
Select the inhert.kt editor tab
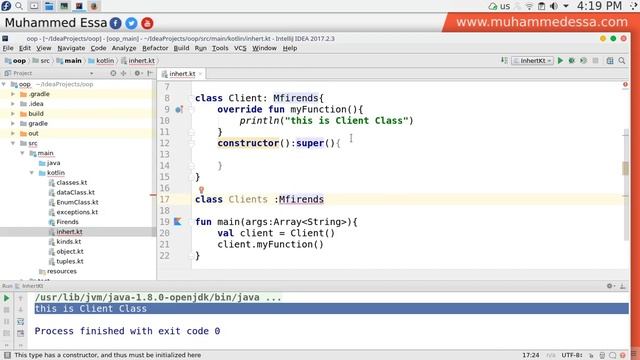[182, 74]
